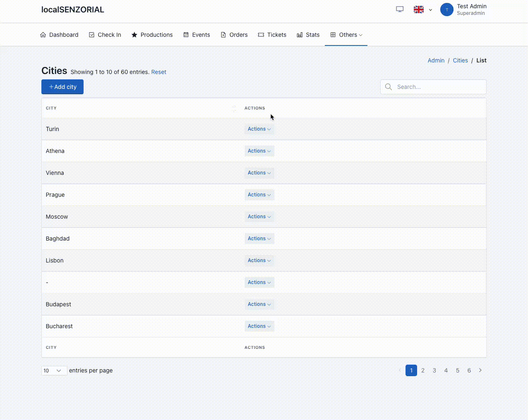528x420 pixels.
Task: Click the Productions star icon
Action: [x=134, y=35]
